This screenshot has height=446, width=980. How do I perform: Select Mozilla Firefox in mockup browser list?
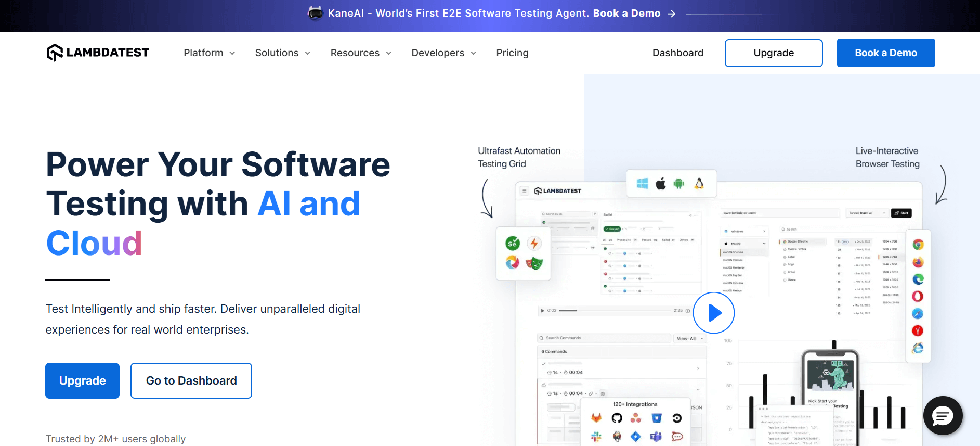[x=794, y=249]
